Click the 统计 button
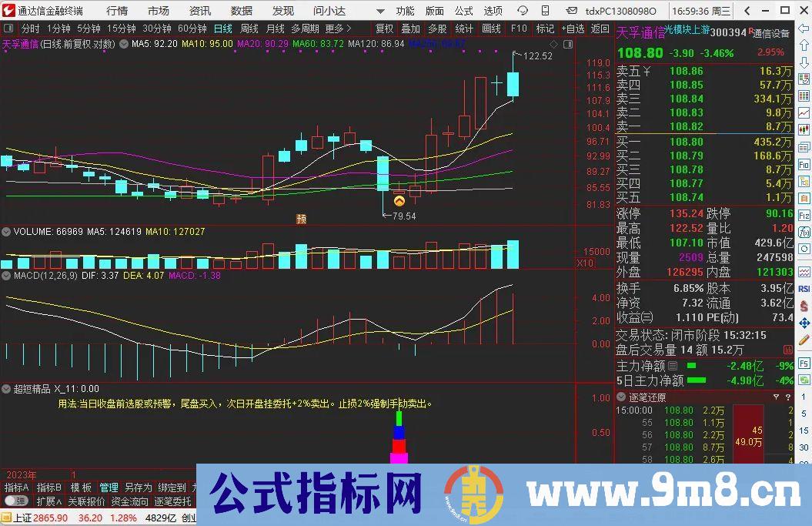812x526 pixels. (464, 28)
